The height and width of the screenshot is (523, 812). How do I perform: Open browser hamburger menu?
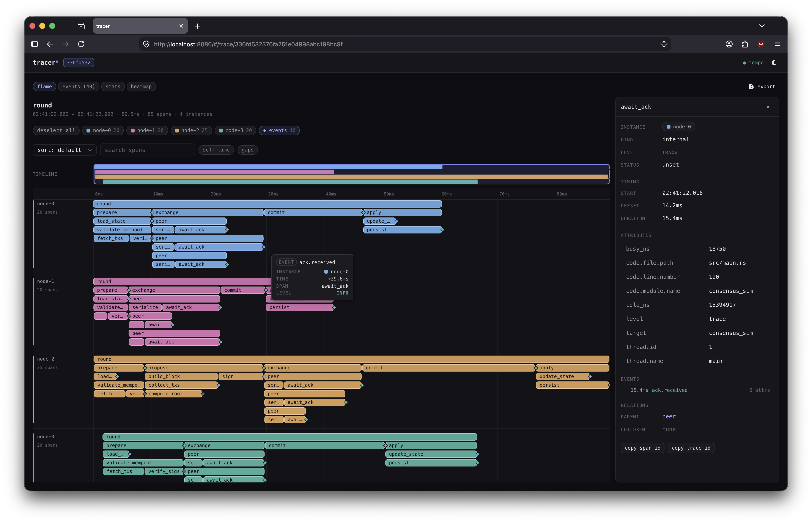(x=777, y=44)
